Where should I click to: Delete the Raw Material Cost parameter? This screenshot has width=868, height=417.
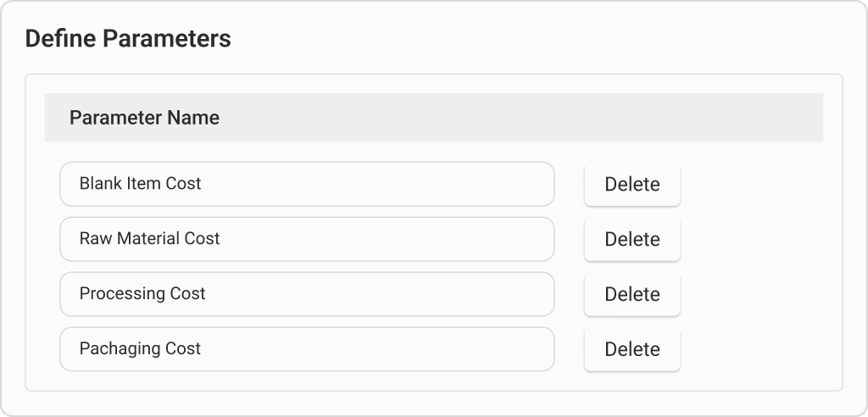[632, 240]
